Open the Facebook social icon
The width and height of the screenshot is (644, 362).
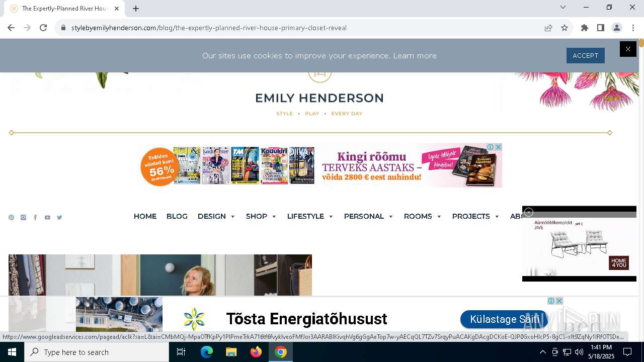[35, 218]
